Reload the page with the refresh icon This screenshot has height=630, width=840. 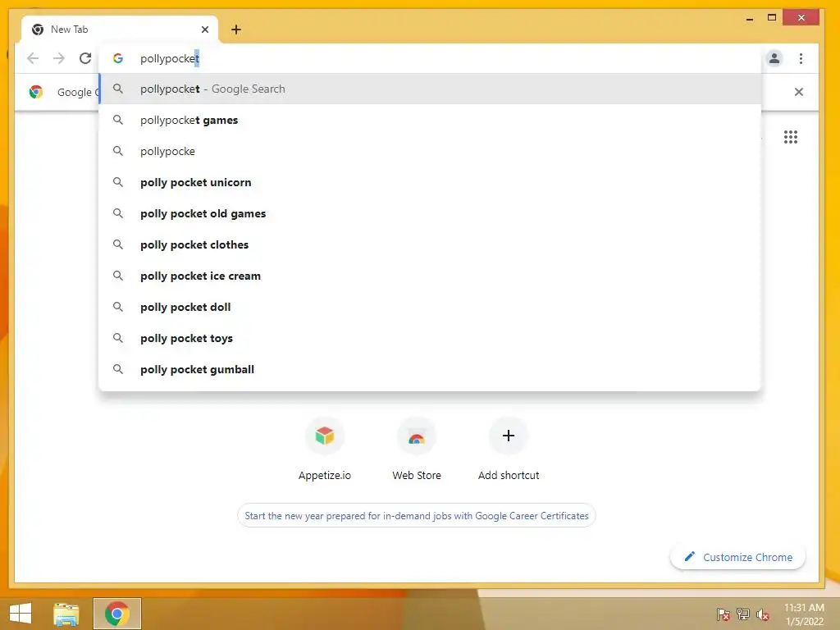[85, 58]
